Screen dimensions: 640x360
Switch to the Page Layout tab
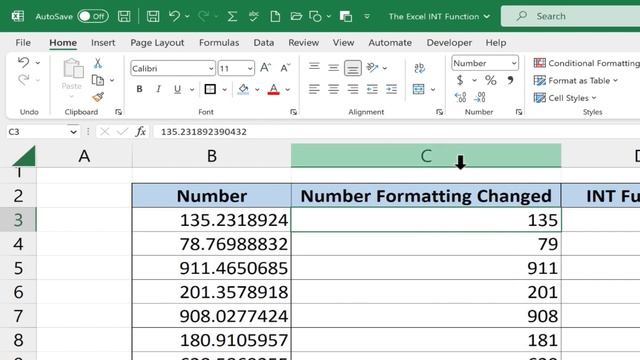157,42
